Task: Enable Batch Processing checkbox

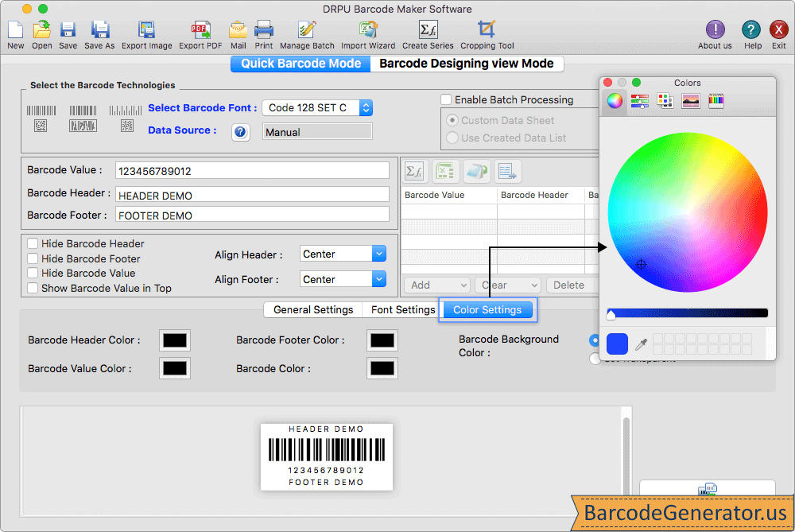Action: coord(446,100)
